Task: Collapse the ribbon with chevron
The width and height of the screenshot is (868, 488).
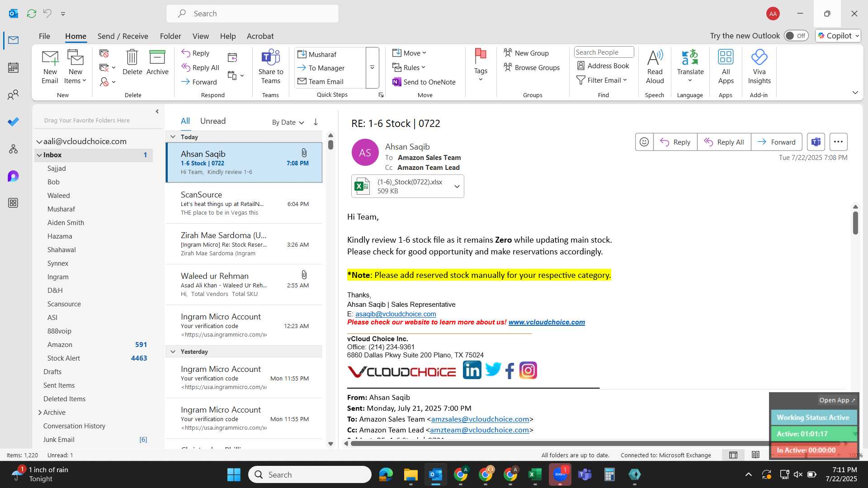Action: [x=855, y=93]
